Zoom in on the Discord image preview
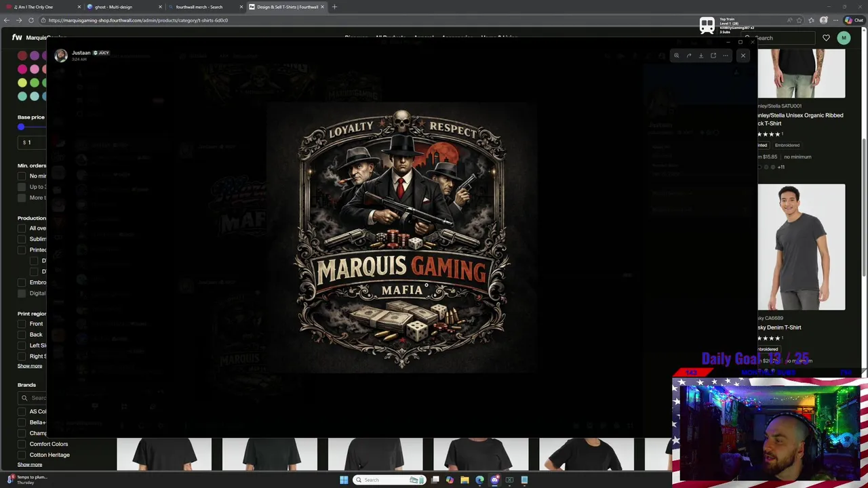The height and width of the screenshot is (488, 868). (x=676, y=56)
